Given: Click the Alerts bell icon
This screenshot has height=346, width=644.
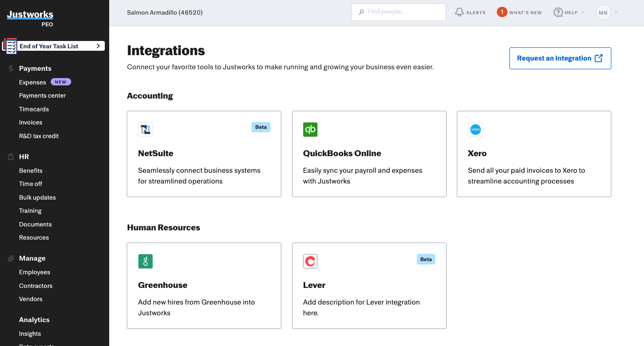Looking at the screenshot, I should 459,12.
